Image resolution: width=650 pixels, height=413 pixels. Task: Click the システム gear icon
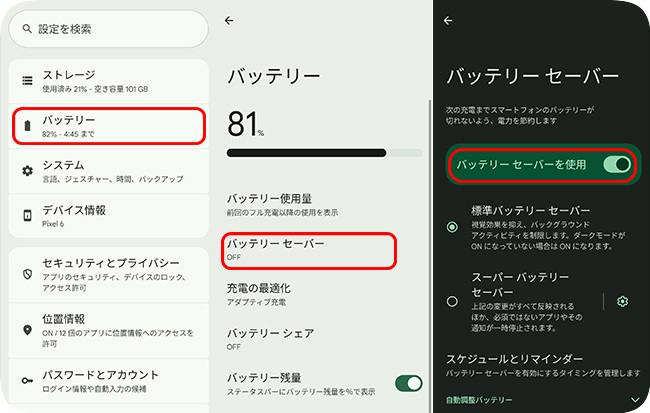tap(27, 170)
